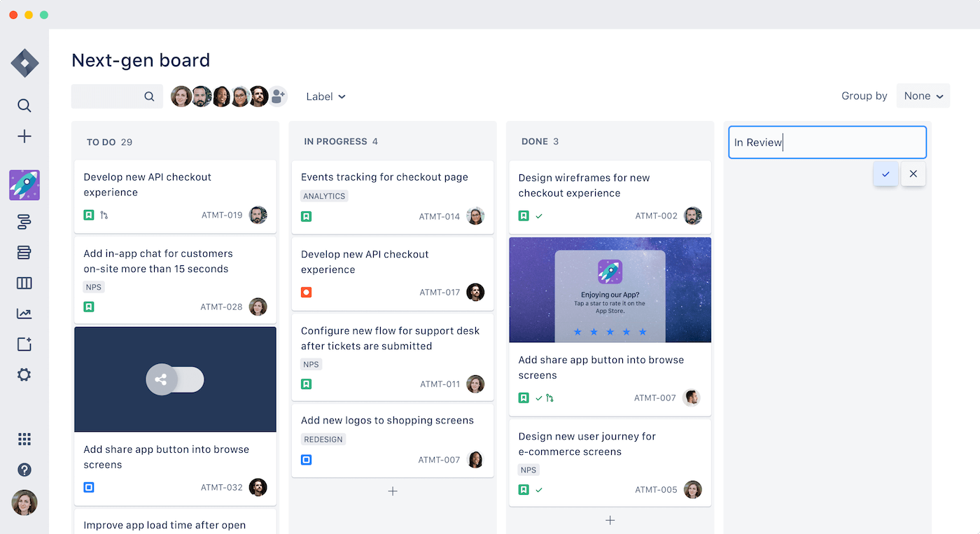This screenshot has height=534, width=980.
Task: Open help with the question mark icon
Action: (x=24, y=470)
